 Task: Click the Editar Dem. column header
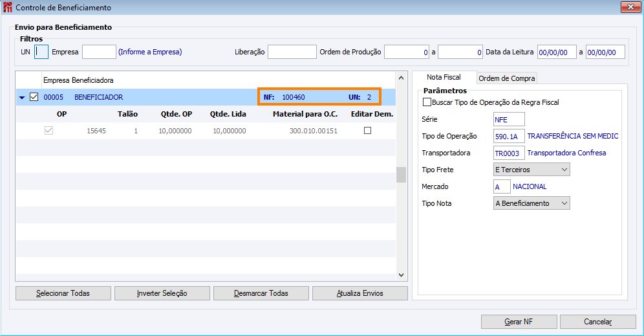372,114
